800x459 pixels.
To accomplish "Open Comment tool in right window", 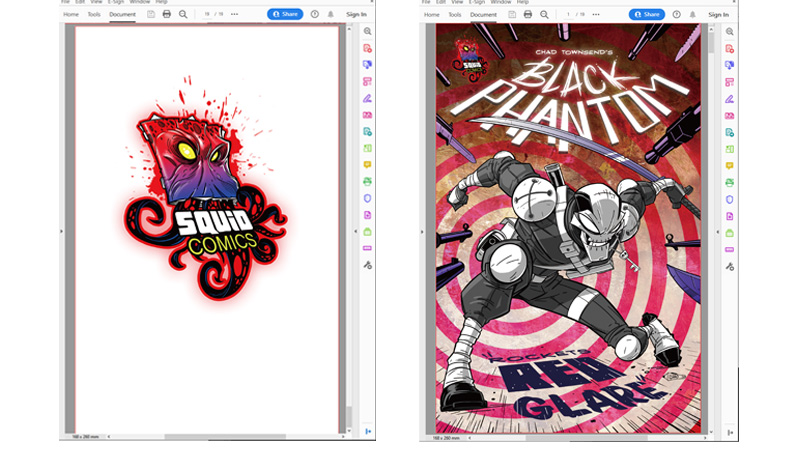I will coord(730,166).
